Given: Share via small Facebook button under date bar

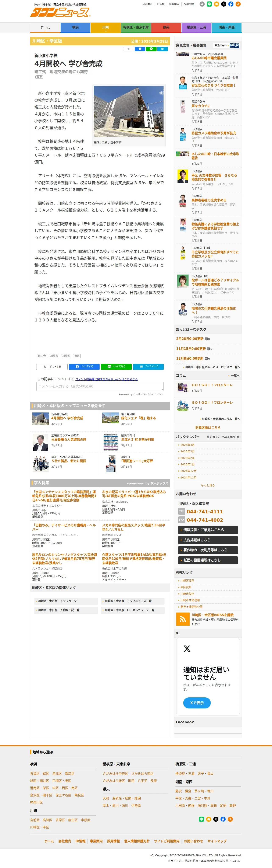Looking at the screenshot, I should tap(140, 49).
